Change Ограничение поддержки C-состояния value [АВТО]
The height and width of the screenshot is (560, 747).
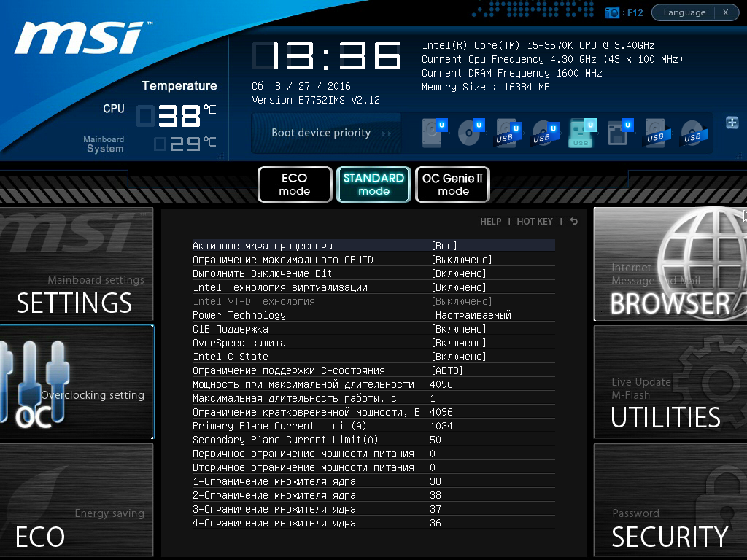point(447,370)
